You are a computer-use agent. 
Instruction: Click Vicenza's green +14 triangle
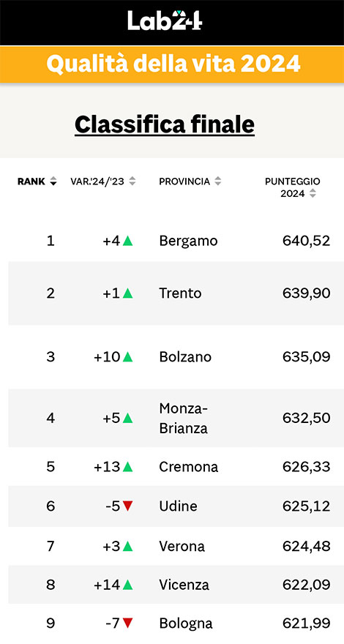pyautogui.click(x=128, y=585)
